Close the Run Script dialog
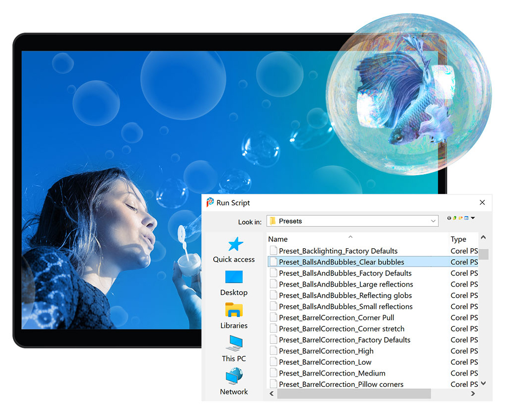 click(482, 202)
